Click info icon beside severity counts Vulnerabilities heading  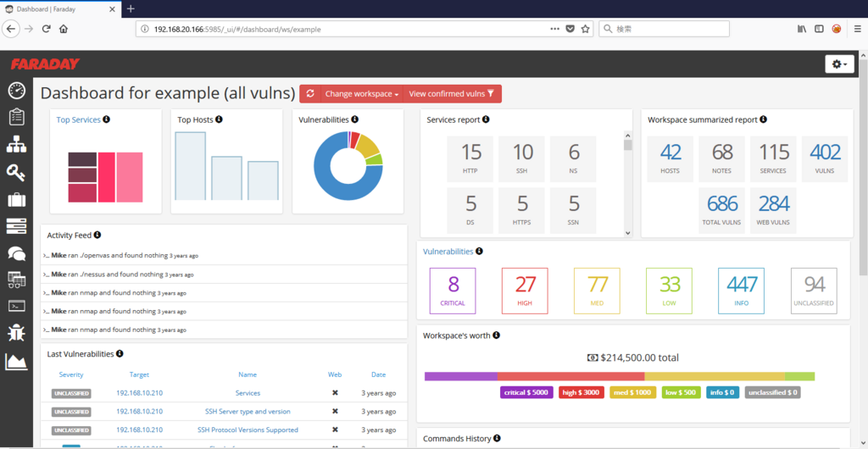click(479, 251)
